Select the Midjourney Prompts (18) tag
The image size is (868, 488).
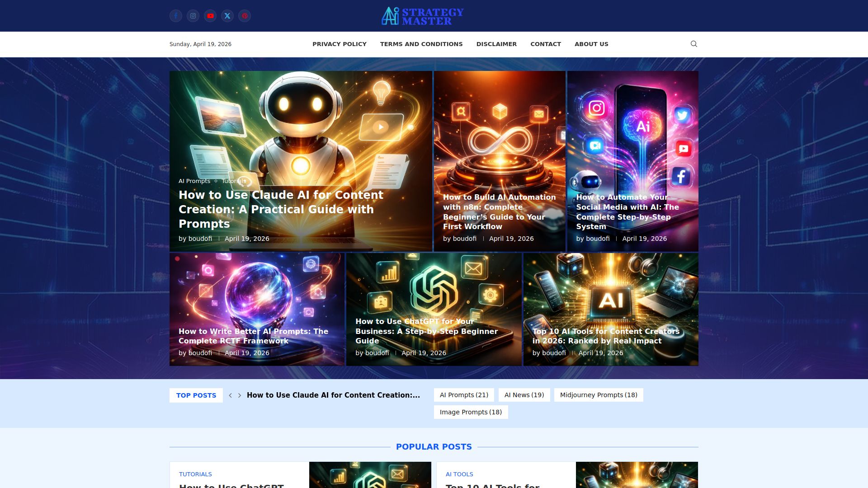(x=598, y=395)
